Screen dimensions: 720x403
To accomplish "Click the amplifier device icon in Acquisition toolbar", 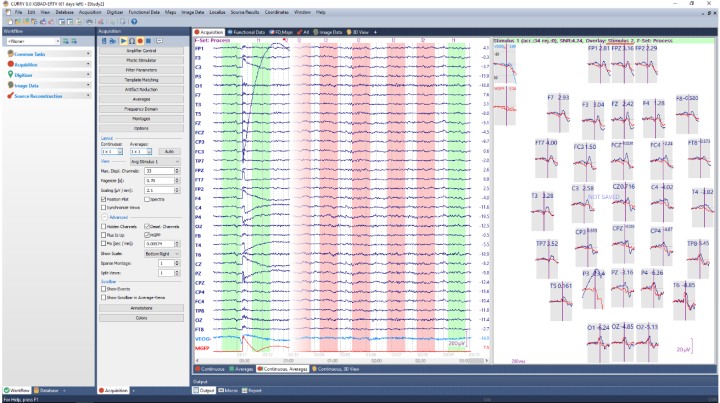I will [104, 41].
